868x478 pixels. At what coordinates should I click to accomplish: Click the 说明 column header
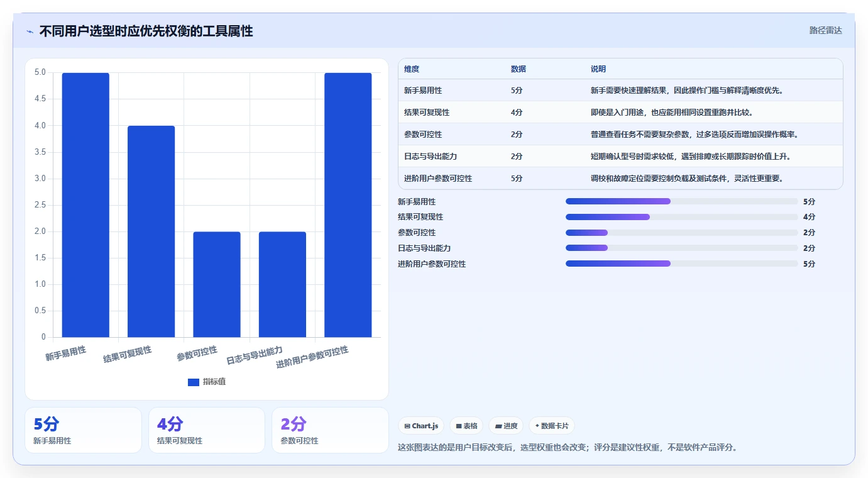[598, 69]
